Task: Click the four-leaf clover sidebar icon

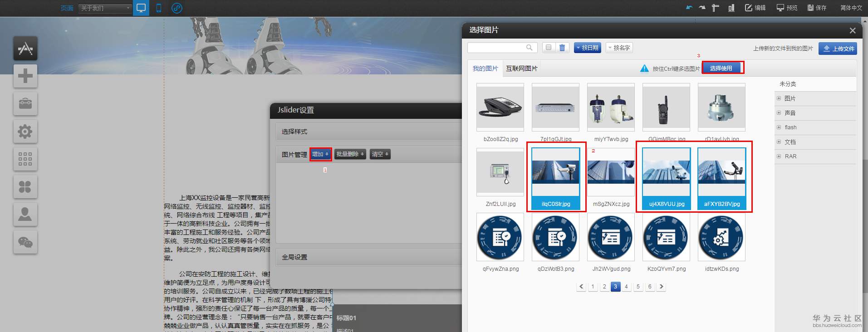Action: pos(25,186)
